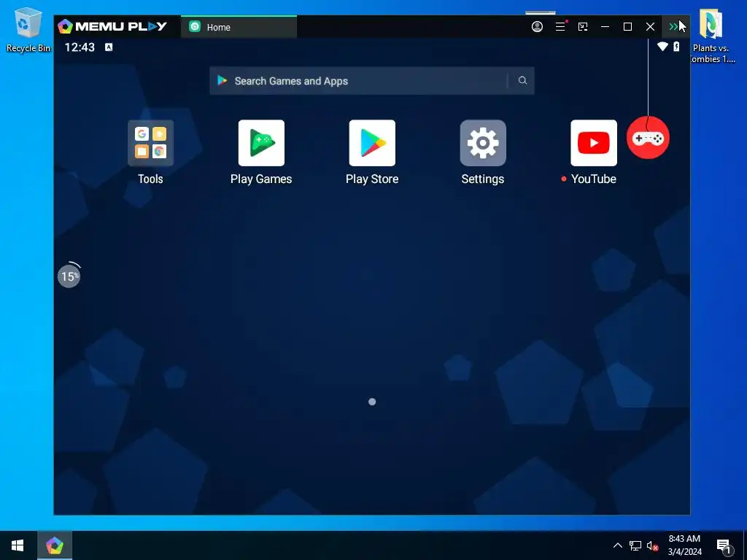This screenshot has width=747, height=560.
Task: Open the MEmu account profile icon
Action: (x=537, y=27)
